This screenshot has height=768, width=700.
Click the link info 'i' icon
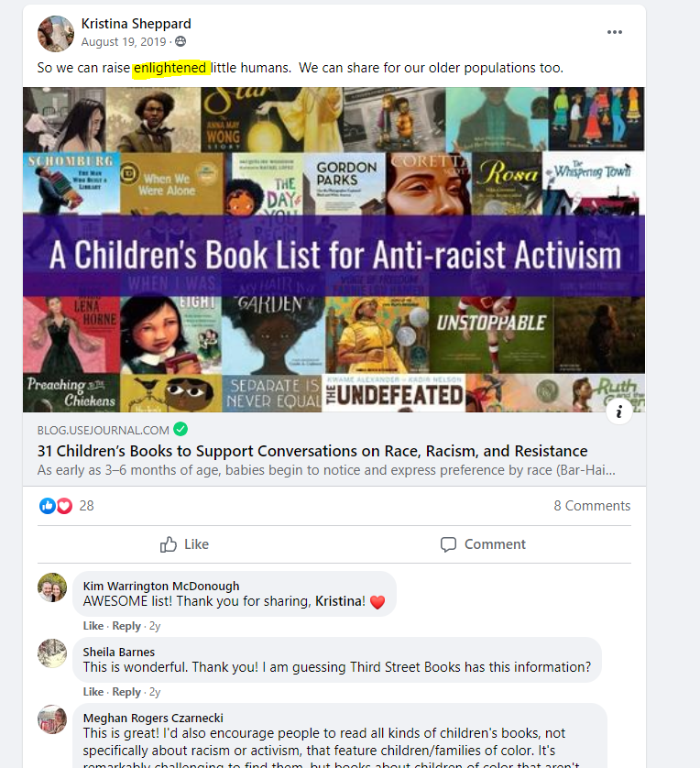click(x=619, y=411)
